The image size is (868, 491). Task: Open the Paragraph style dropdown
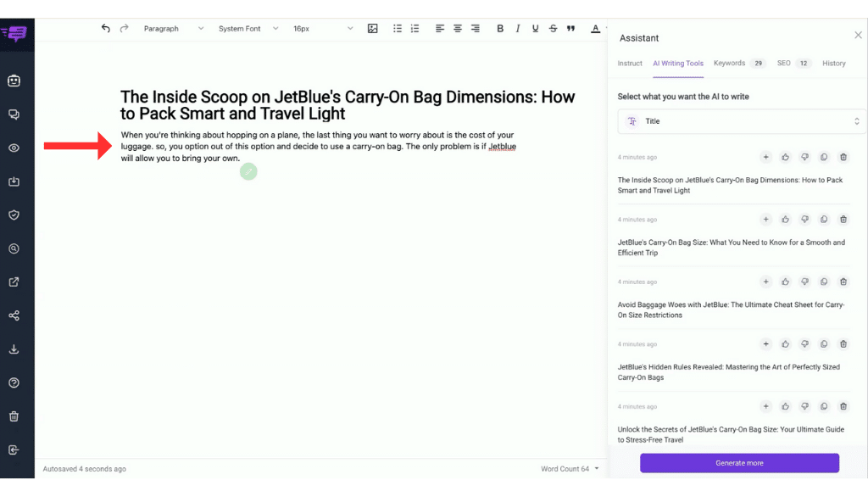tap(174, 29)
